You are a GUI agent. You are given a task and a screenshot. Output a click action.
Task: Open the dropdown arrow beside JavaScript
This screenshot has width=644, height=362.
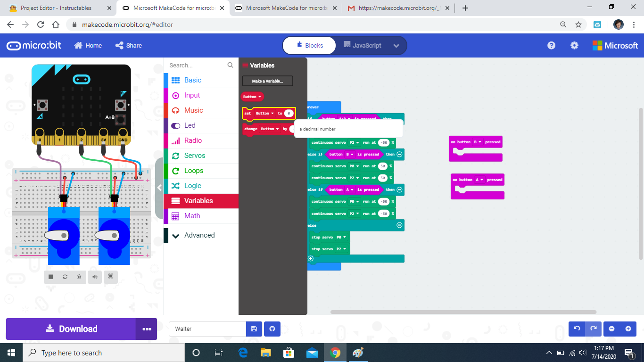point(396,46)
